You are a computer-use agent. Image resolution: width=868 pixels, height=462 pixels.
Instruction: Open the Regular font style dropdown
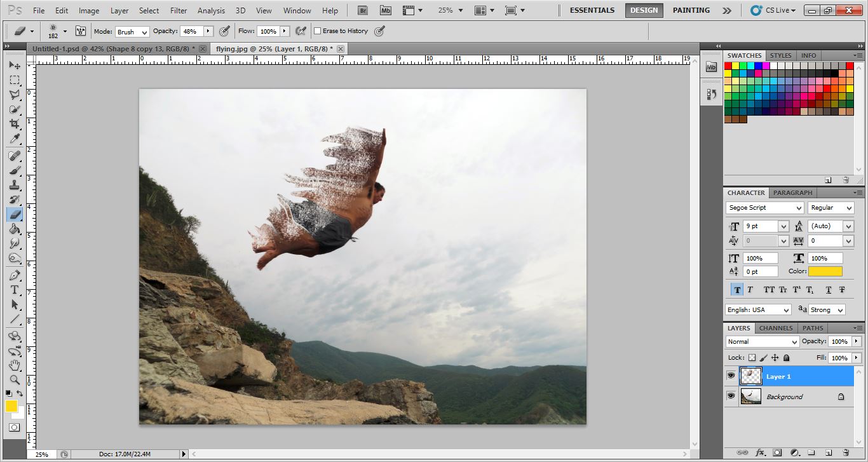pos(831,208)
